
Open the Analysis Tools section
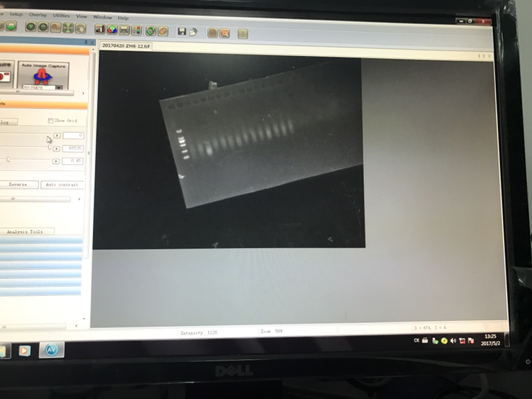click(x=26, y=231)
